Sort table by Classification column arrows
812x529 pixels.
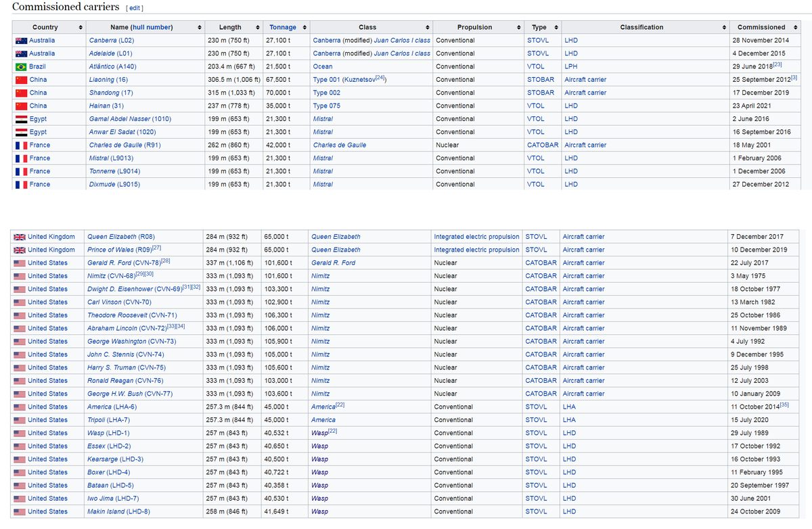(724, 27)
